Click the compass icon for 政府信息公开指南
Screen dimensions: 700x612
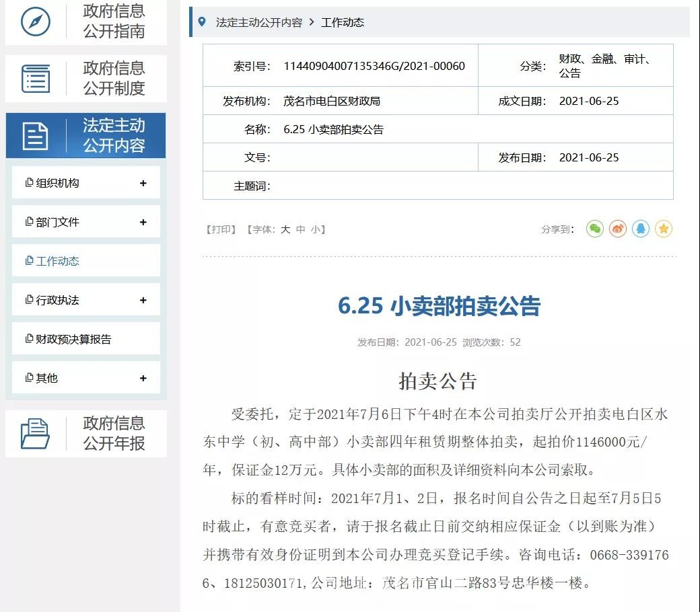tap(36, 21)
